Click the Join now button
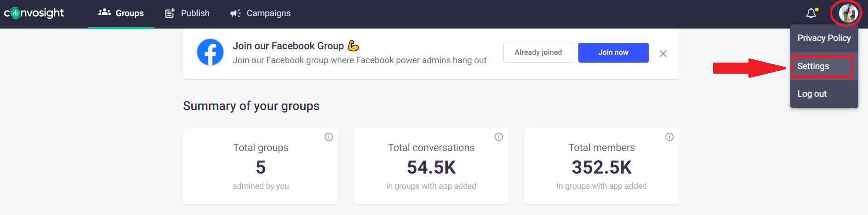Viewport: 868px width, 215px height. tap(613, 52)
